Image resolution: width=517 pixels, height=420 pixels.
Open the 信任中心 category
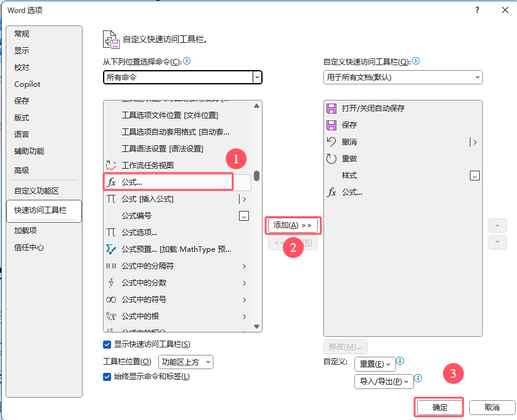coord(44,248)
